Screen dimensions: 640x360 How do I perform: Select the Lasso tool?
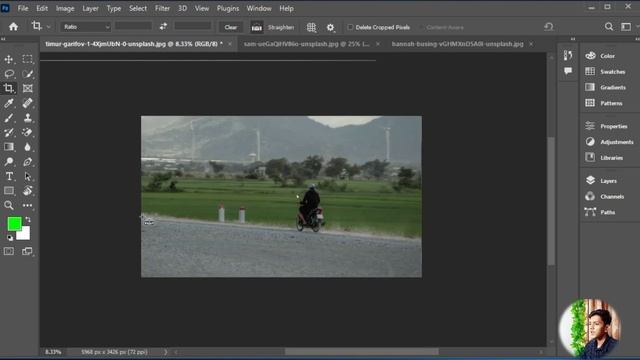(9, 74)
